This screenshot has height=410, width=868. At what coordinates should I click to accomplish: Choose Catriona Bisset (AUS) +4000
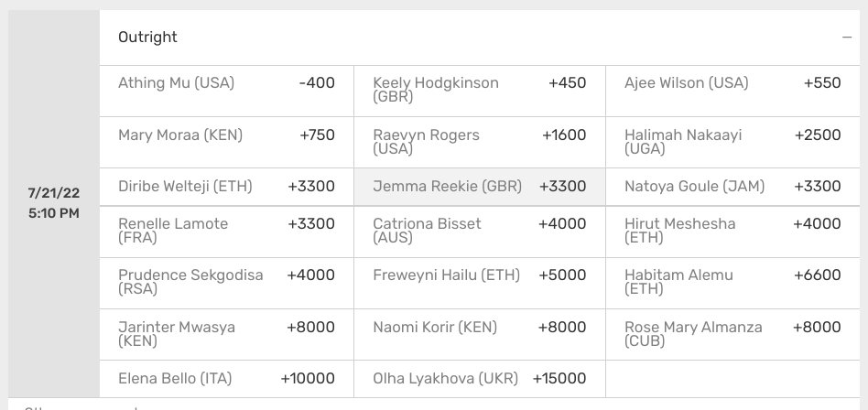(x=480, y=232)
